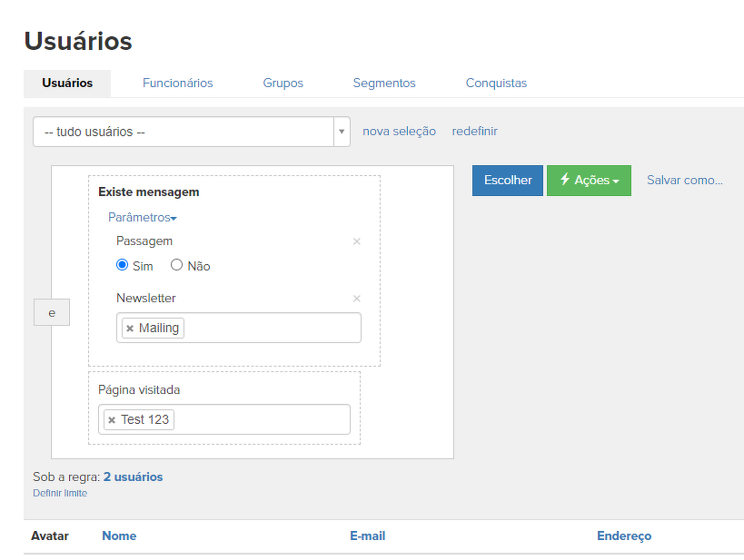Go to the Segmentos tab
This screenshot has width=744, height=560.
point(384,84)
